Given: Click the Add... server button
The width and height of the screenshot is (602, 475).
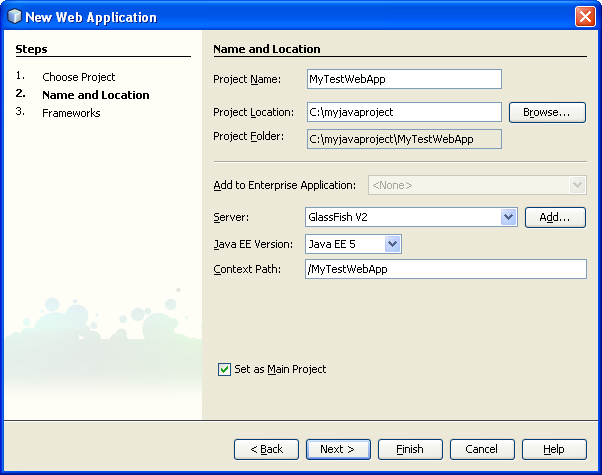Looking at the screenshot, I should click(x=555, y=217).
